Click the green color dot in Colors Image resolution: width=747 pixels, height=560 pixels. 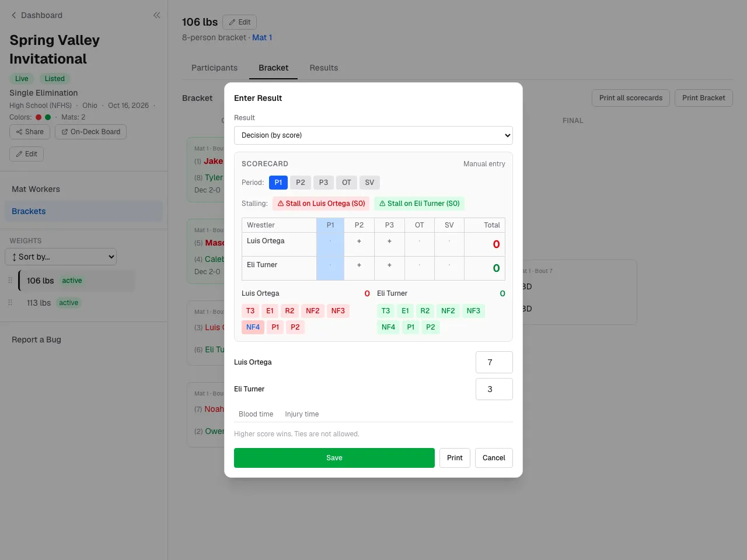pyautogui.click(x=48, y=117)
